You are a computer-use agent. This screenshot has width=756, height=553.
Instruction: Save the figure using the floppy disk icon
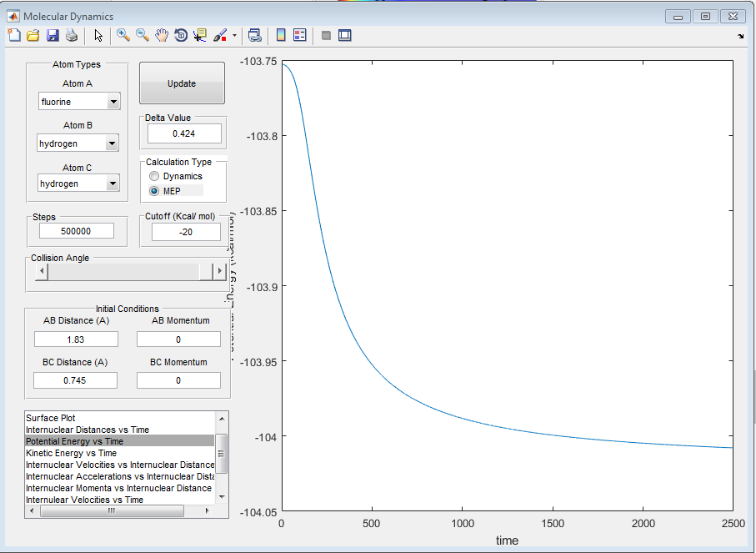tap(53, 35)
